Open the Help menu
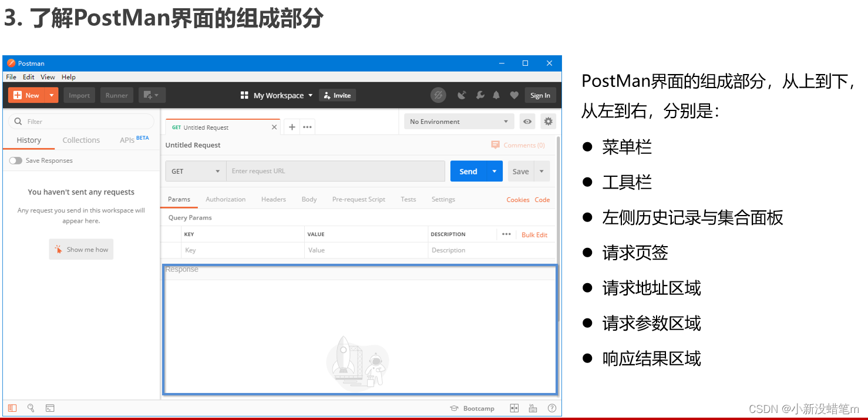 pyautogui.click(x=69, y=77)
